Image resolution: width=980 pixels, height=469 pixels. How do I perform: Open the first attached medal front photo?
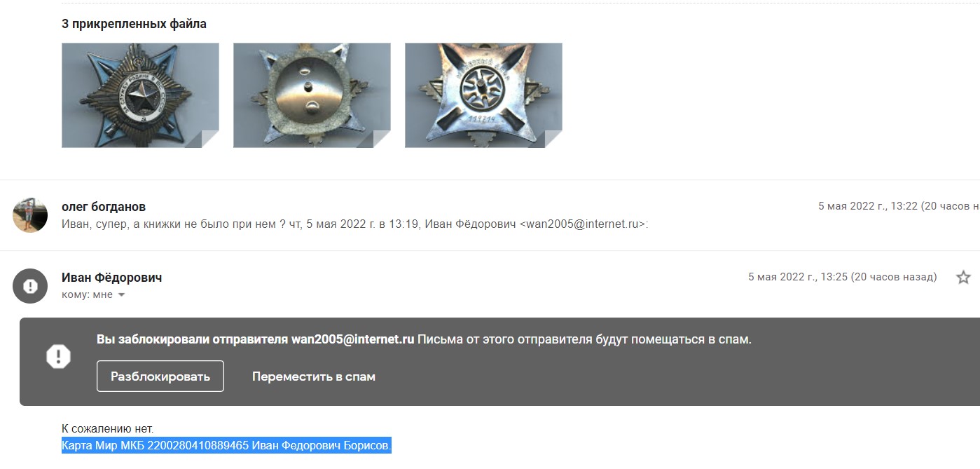pos(140,95)
